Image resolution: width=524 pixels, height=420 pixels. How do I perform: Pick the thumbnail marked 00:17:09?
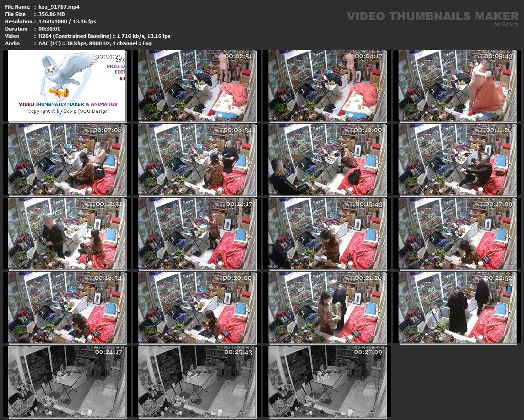click(x=457, y=234)
